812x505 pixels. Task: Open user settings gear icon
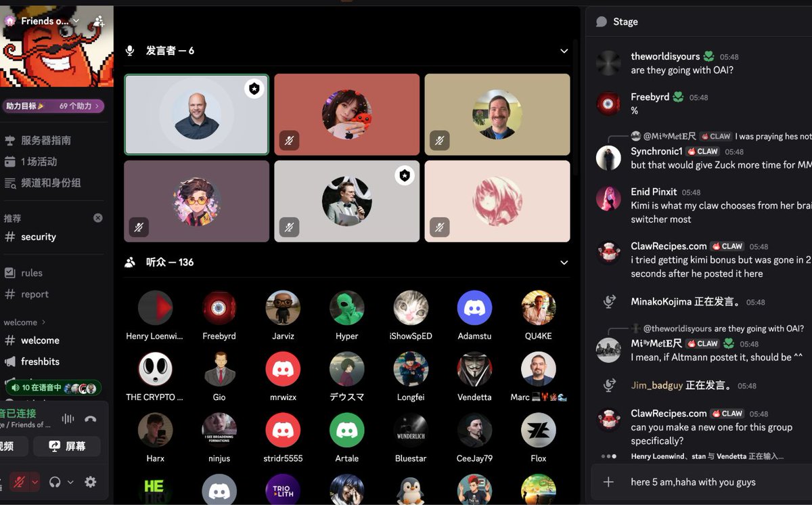91,482
